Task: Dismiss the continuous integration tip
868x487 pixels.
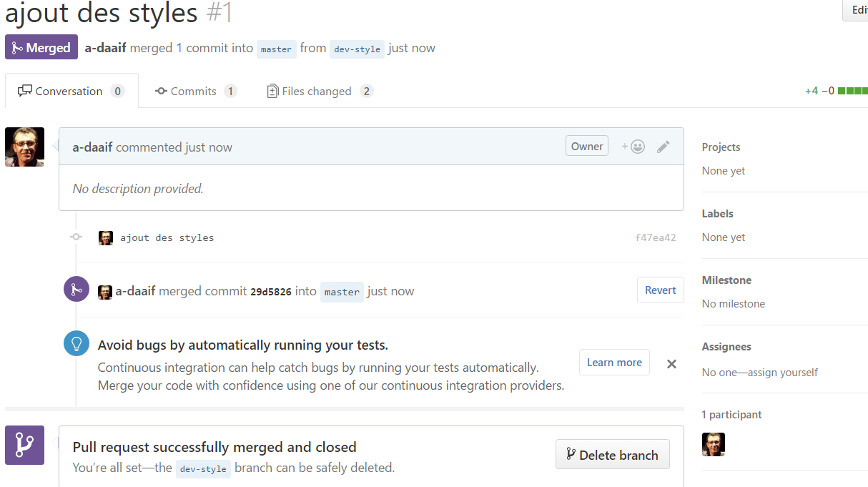Action: pyautogui.click(x=671, y=364)
